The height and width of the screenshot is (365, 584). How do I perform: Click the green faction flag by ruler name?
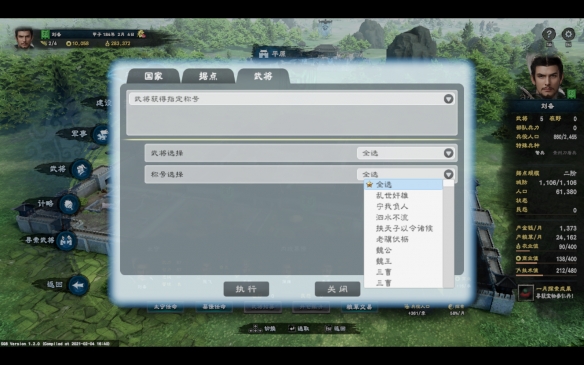click(45, 34)
